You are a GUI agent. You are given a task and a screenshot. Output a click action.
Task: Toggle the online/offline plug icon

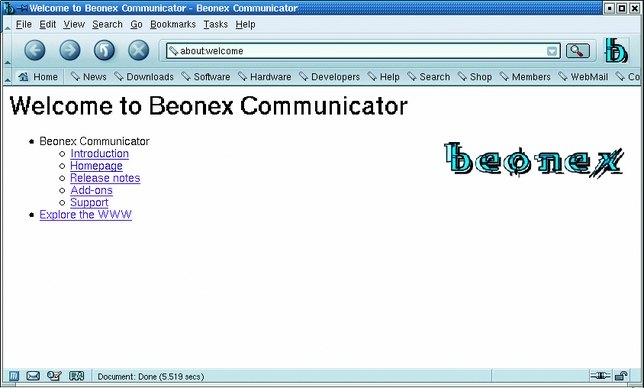pos(600,375)
